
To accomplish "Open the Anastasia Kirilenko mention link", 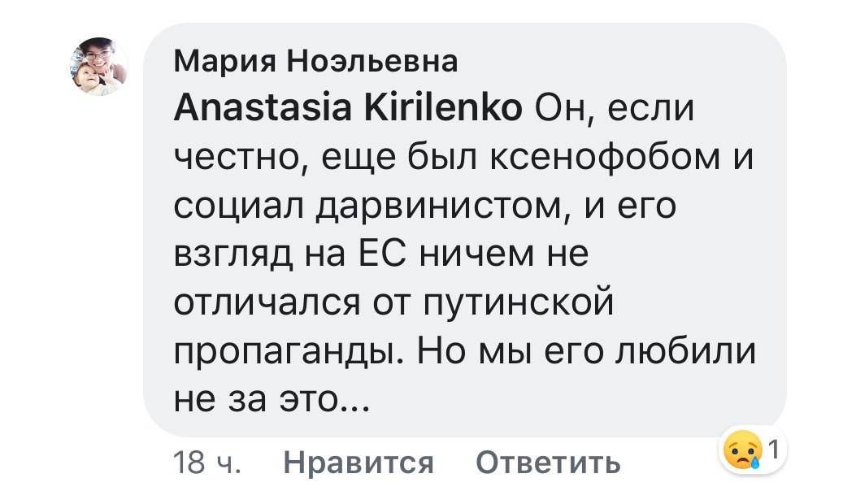I will coord(348,108).
